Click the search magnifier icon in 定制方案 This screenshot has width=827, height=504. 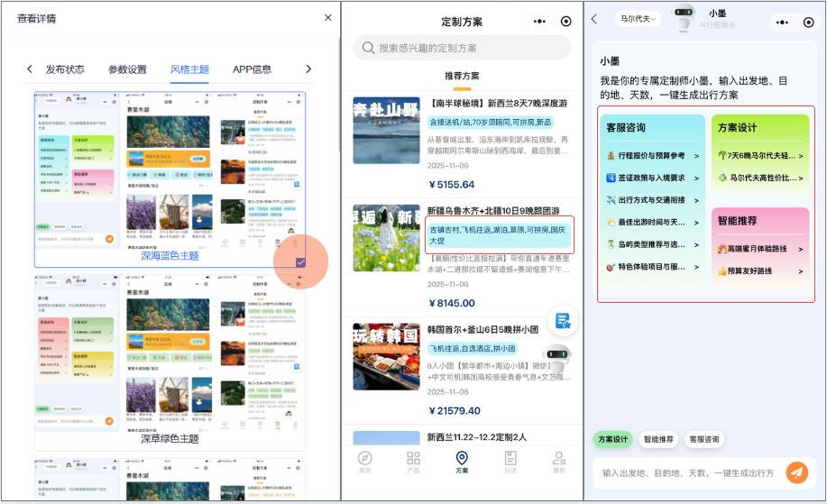368,48
